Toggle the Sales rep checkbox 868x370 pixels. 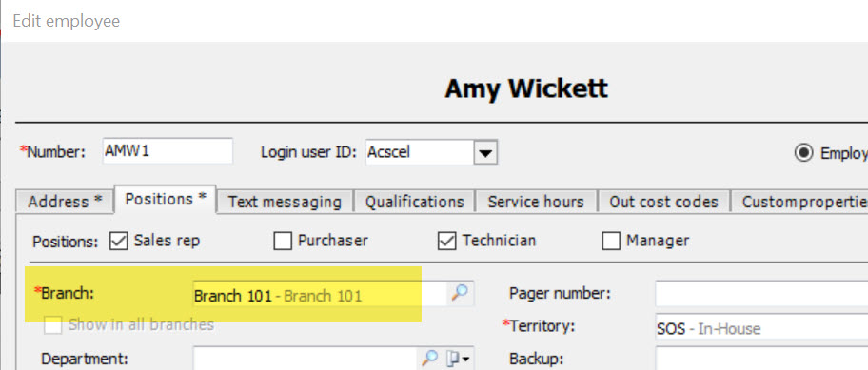click(118, 242)
